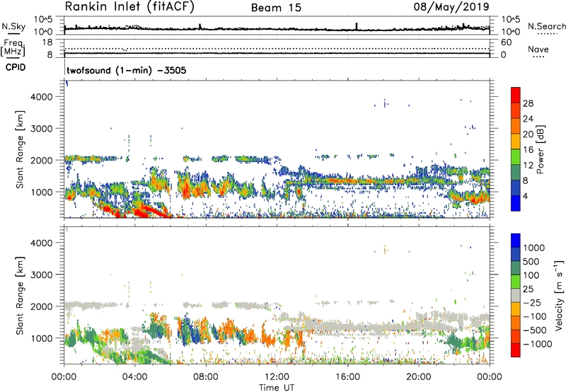This screenshot has width=566, height=392.
Task: Click the 'Power [dB]' color bar label
Action: (540, 149)
